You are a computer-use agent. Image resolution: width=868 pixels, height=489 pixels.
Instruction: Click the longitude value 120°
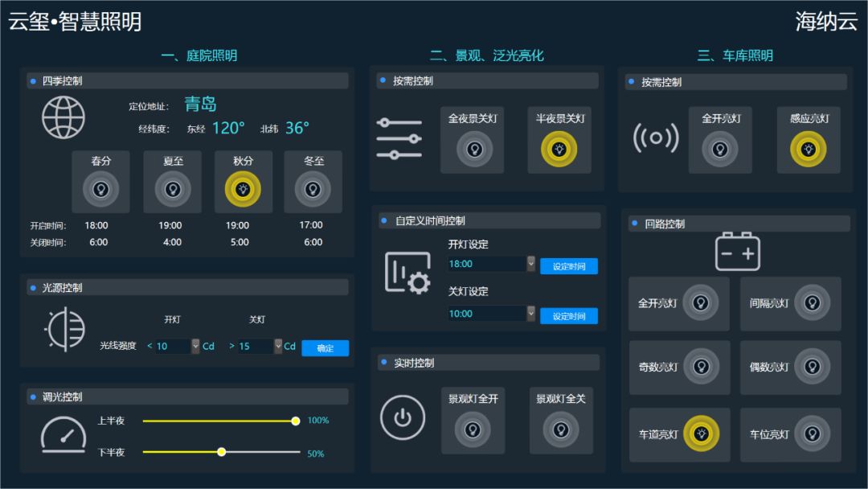[x=228, y=128]
